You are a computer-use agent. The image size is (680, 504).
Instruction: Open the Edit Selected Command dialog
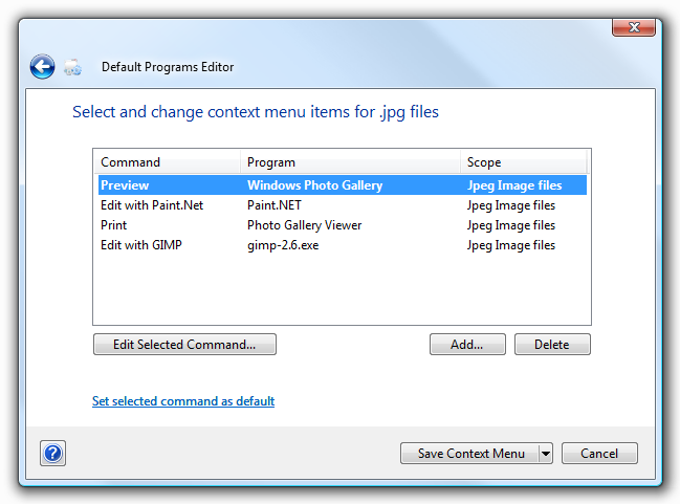coord(185,344)
